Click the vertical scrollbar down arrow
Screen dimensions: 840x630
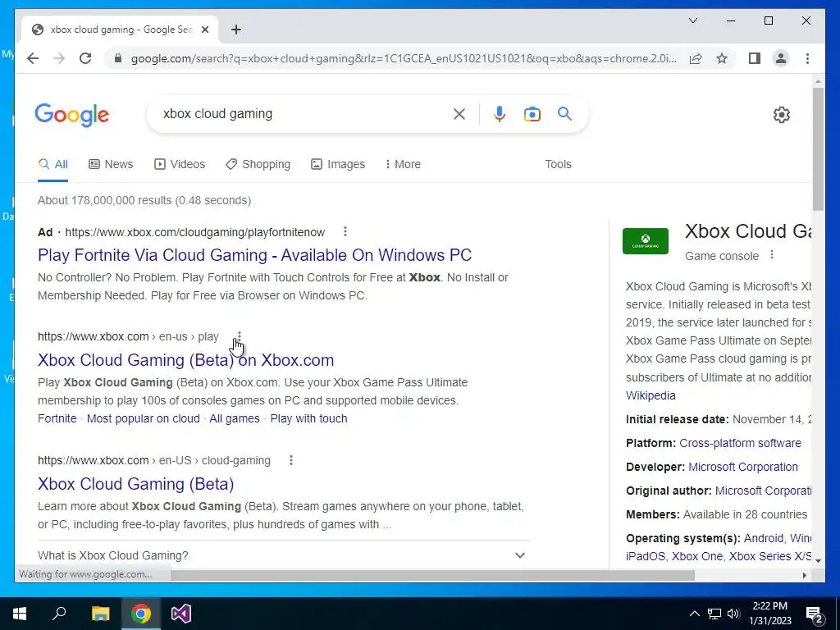click(818, 560)
